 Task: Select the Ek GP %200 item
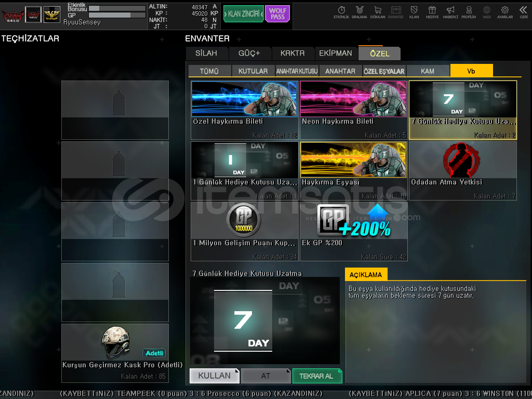(353, 231)
